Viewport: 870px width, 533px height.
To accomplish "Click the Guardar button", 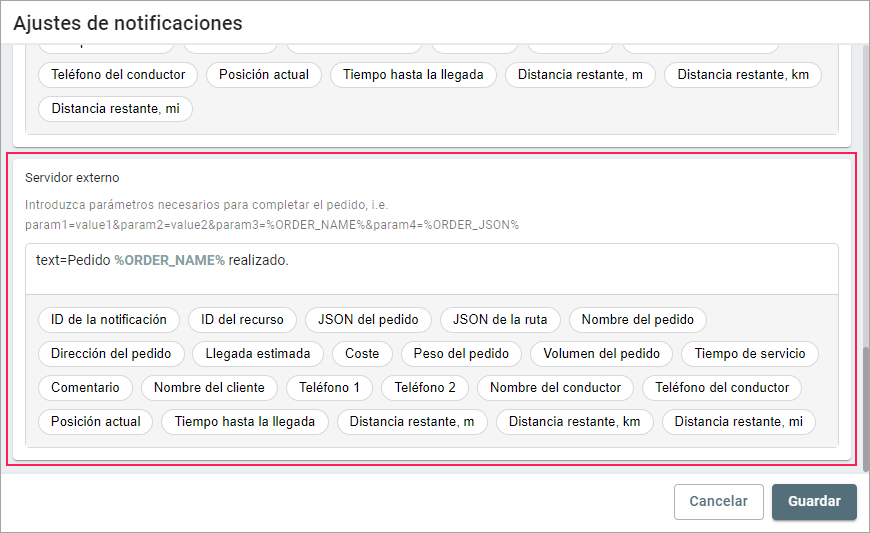I will tap(813, 502).
